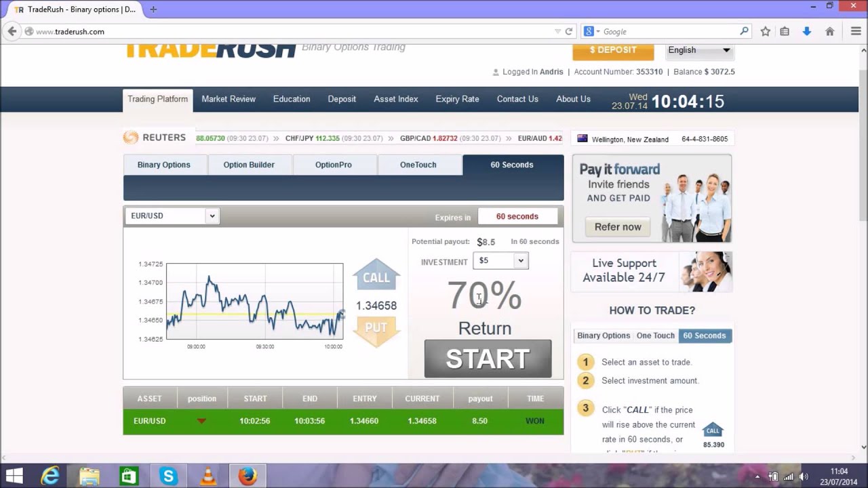Click the PUT down arrow

pyautogui.click(x=376, y=331)
